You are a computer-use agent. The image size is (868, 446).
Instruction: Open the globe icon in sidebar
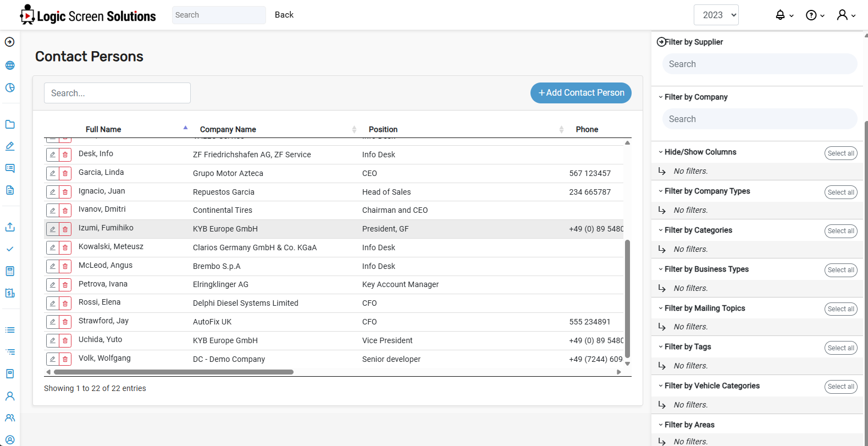click(x=9, y=65)
